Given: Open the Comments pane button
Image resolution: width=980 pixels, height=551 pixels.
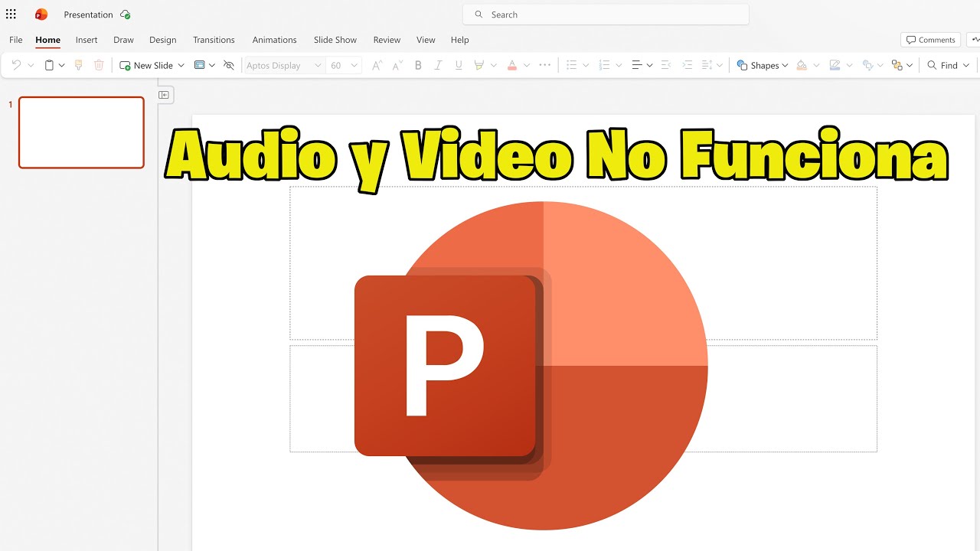Looking at the screenshot, I should click(931, 40).
